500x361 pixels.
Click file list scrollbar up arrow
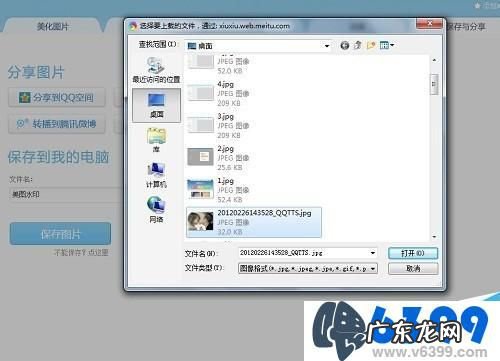pyautogui.click(x=434, y=60)
